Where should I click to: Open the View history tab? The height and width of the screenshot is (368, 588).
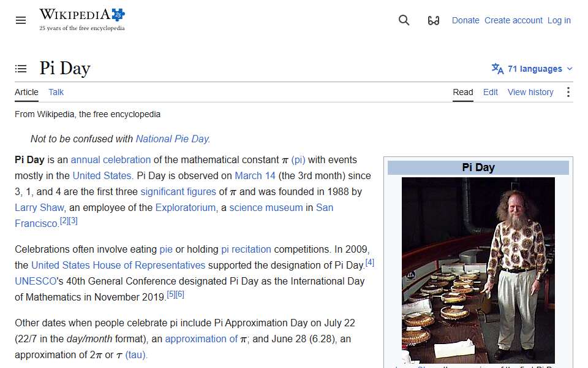530,92
